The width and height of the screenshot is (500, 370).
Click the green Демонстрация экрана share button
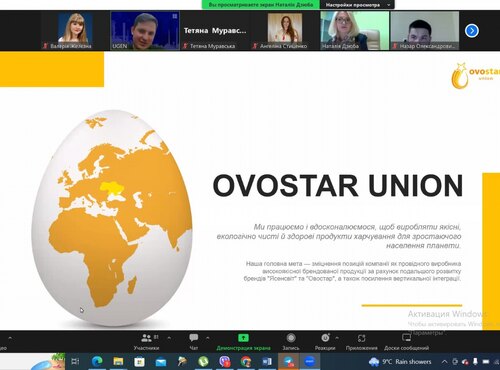coord(243,342)
